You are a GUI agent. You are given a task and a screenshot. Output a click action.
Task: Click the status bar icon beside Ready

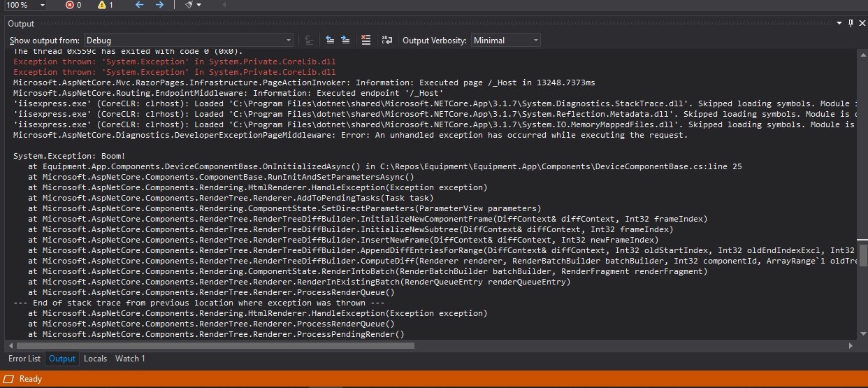(10, 379)
